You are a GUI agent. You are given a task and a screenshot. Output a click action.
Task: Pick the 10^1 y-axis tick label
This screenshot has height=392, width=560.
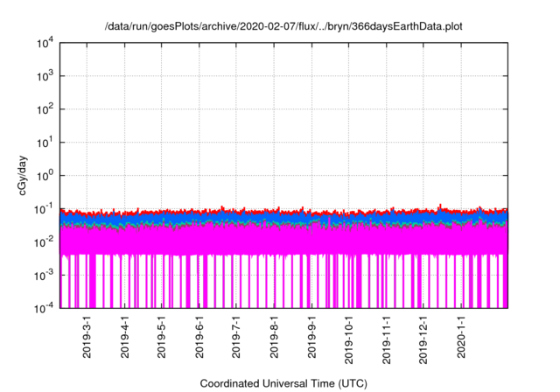click(x=45, y=142)
